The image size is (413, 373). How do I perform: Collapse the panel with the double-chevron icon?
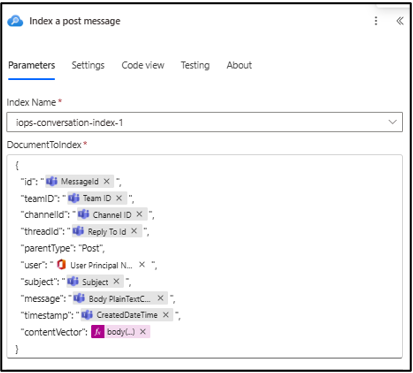coord(400,21)
